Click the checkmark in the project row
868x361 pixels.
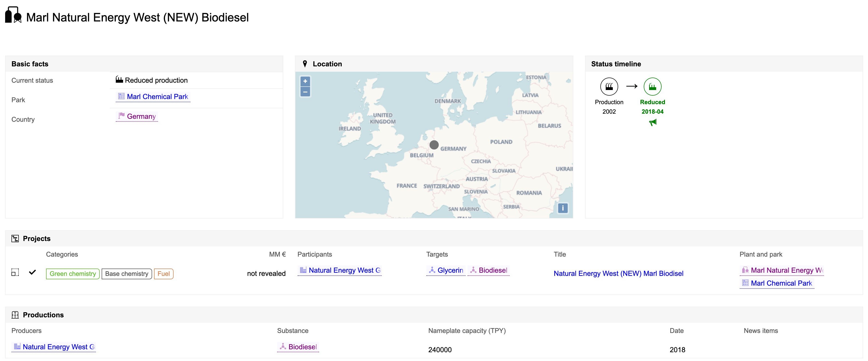[x=32, y=272]
